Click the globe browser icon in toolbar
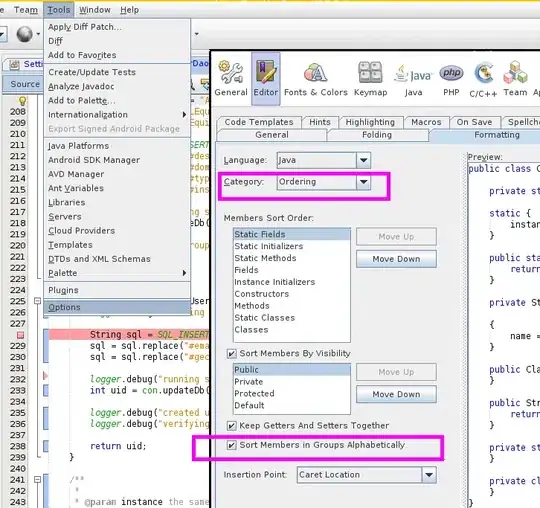This screenshot has height=508, width=540. (24, 34)
